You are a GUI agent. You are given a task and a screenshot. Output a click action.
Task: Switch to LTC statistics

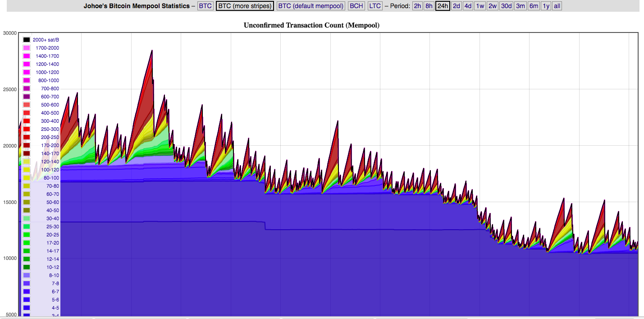375,6
